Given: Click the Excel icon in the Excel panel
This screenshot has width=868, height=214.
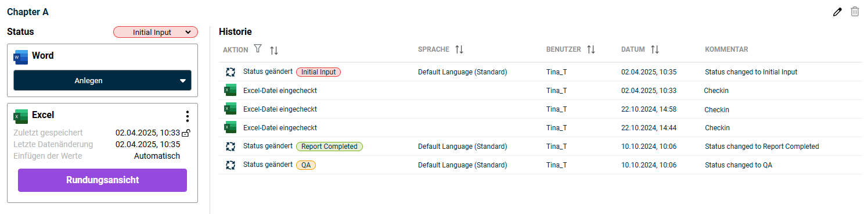Looking at the screenshot, I should [20, 116].
